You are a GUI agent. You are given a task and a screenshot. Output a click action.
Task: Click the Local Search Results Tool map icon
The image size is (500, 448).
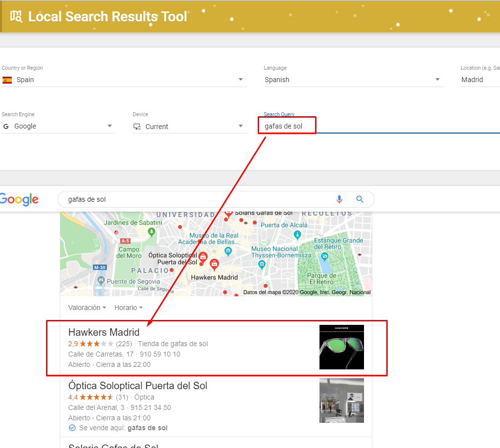pyautogui.click(x=16, y=16)
